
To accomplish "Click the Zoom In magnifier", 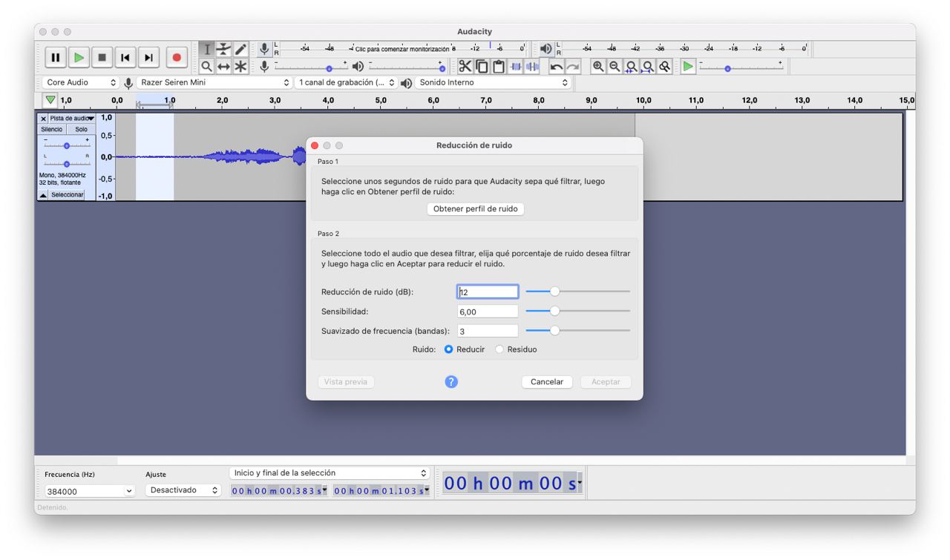I will (x=597, y=66).
